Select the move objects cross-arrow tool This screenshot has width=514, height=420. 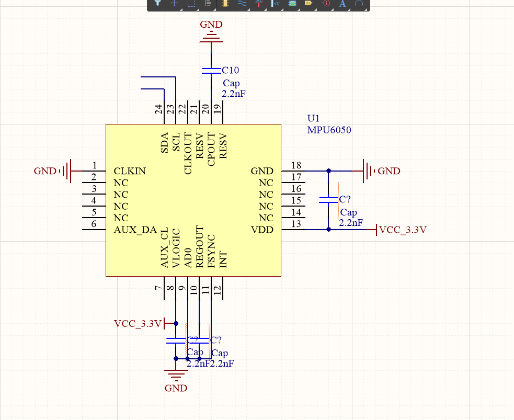coord(175,3)
